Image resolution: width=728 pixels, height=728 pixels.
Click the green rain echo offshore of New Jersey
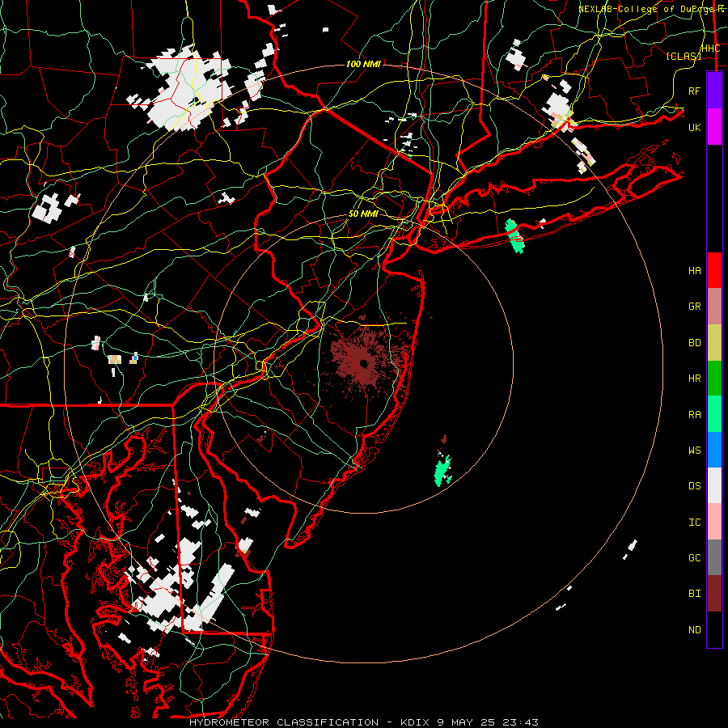(x=443, y=471)
